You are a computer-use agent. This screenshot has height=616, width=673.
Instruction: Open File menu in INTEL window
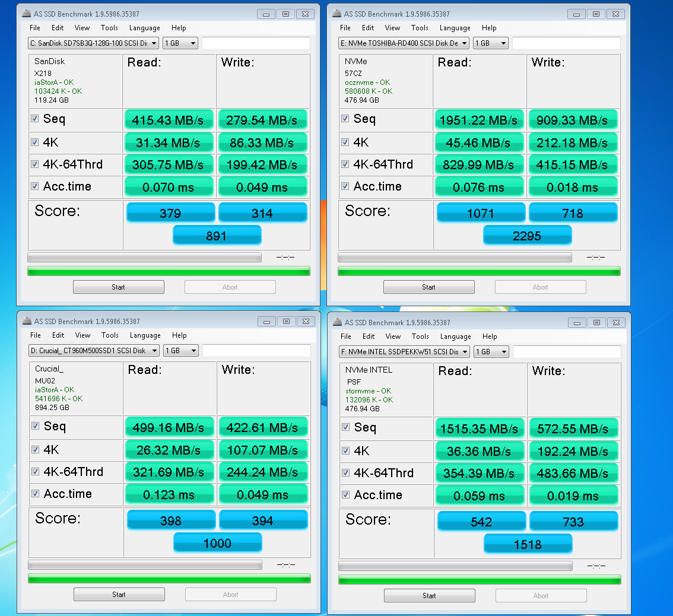(x=346, y=336)
